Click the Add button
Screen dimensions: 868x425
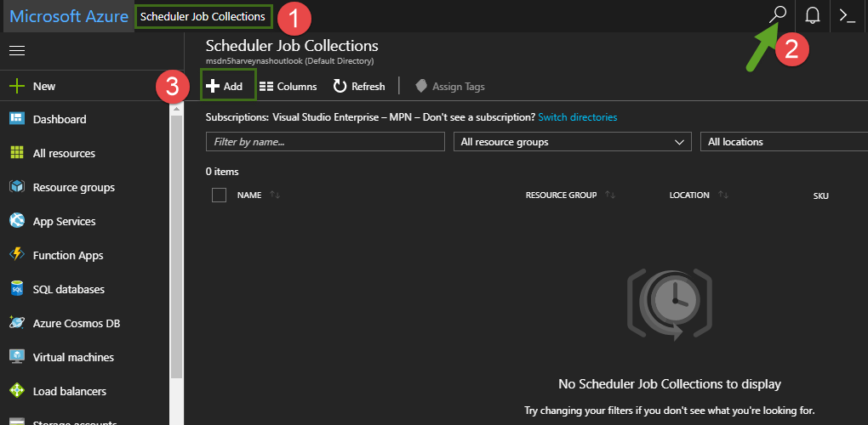pyautogui.click(x=228, y=85)
